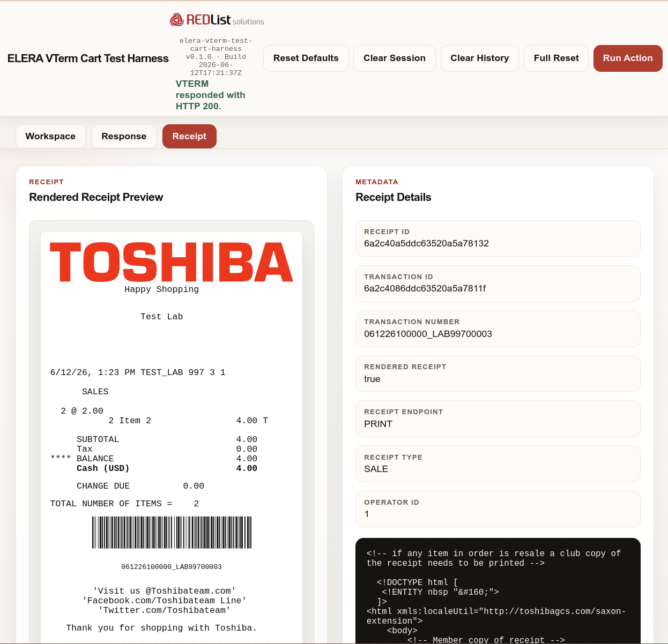Open the Response tab

(124, 137)
